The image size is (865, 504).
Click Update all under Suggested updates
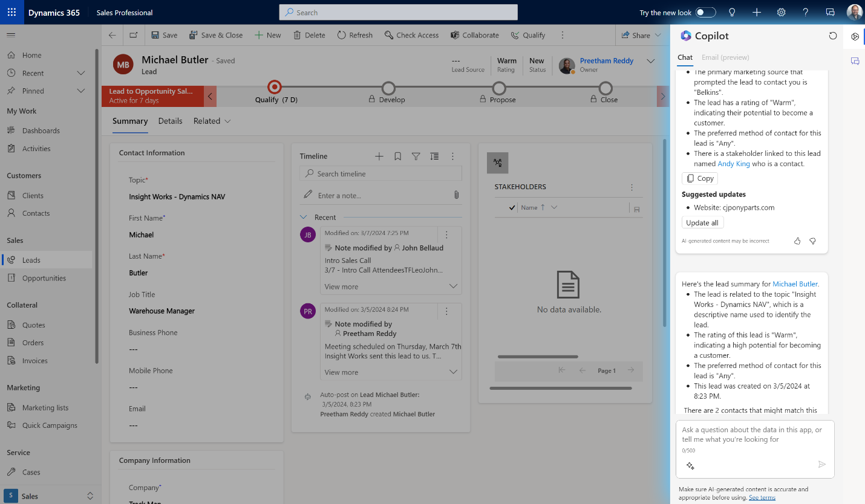click(x=702, y=222)
